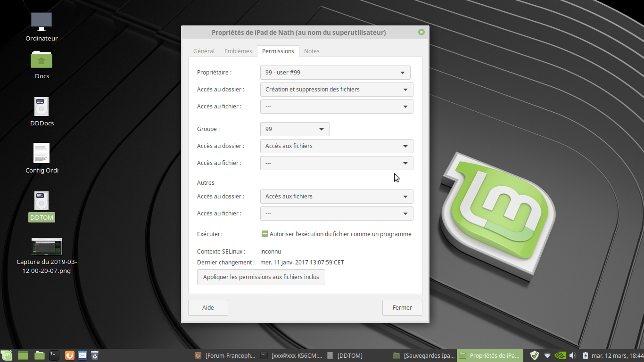Switch to the Emblèmes tab
The width and height of the screenshot is (644, 362).
click(238, 51)
